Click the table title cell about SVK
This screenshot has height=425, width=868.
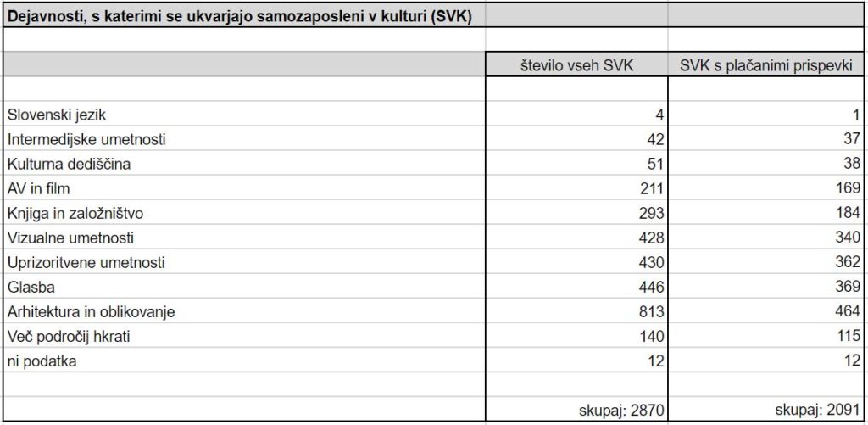tap(239, 16)
